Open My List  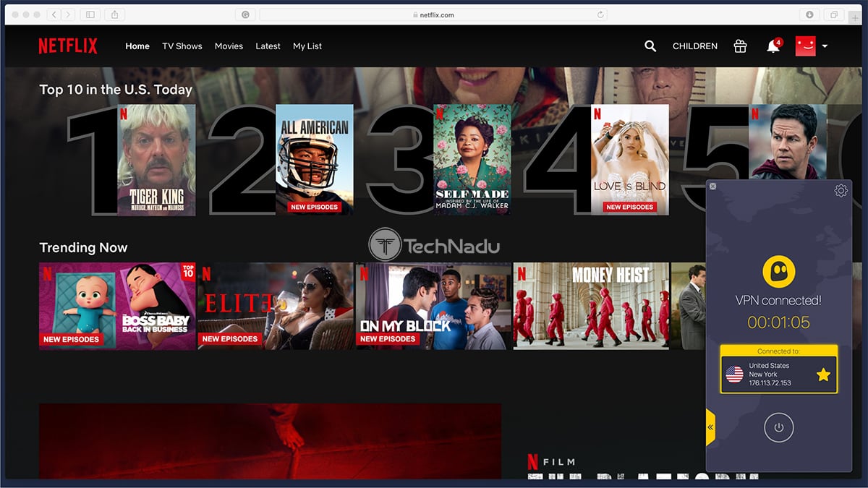[307, 46]
